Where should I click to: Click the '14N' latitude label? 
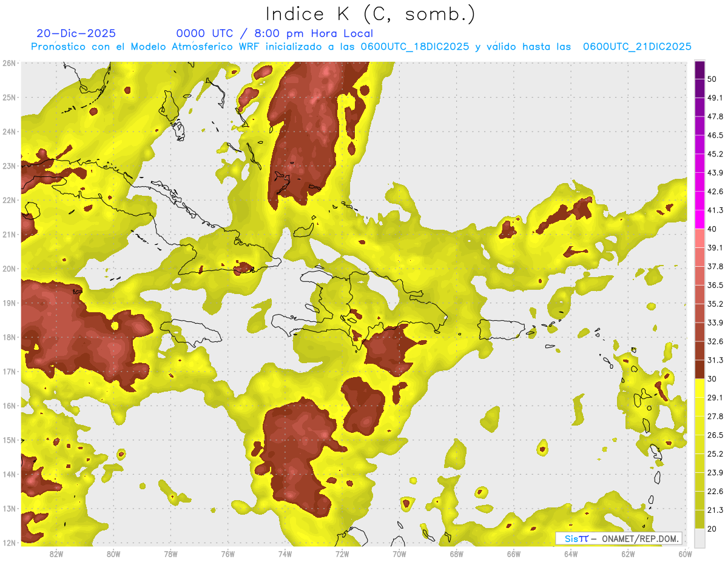click(x=9, y=474)
